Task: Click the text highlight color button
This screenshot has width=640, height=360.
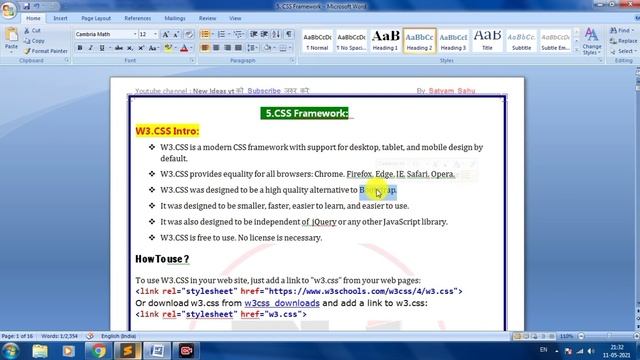Action: [168, 48]
